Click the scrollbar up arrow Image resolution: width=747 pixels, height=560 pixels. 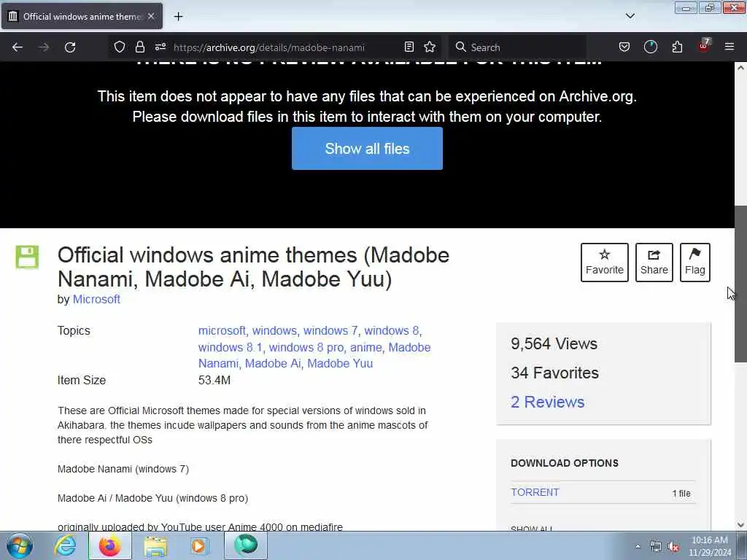click(x=741, y=68)
